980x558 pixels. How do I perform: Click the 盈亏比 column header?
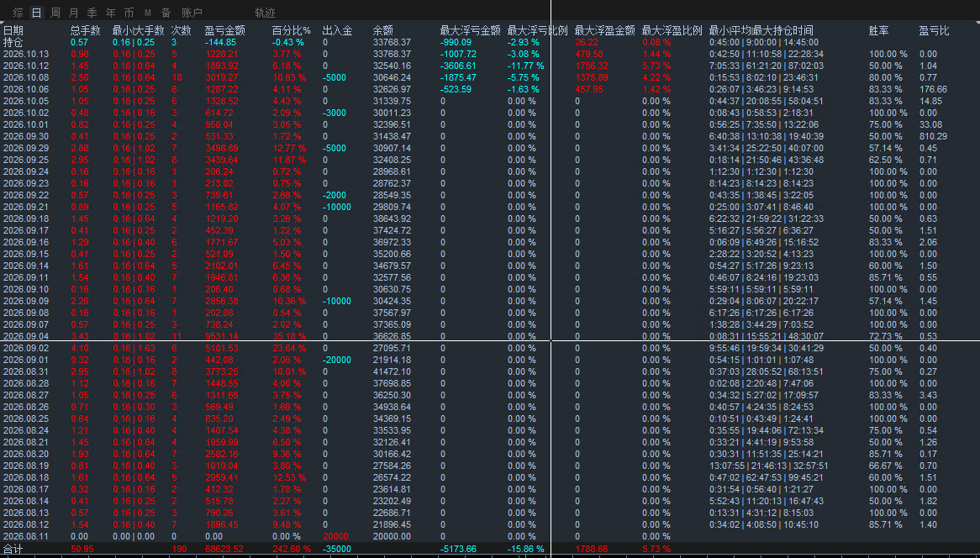coord(935,30)
